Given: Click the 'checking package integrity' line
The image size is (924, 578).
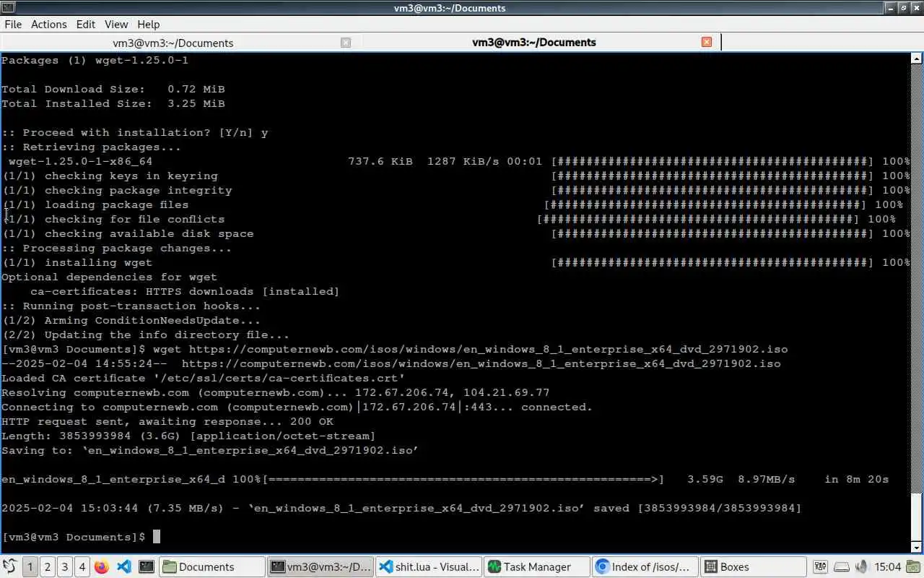Looking at the screenshot, I should point(456,190).
